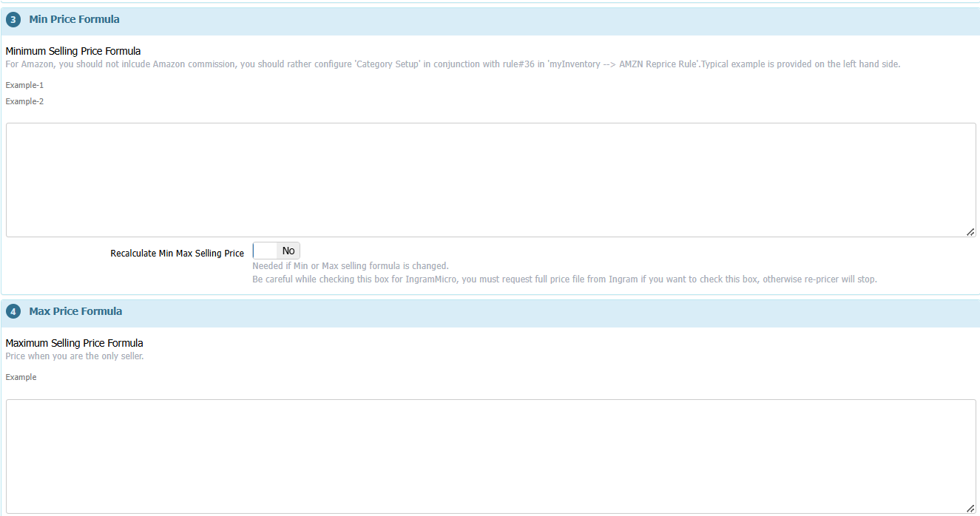Image resolution: width=980 pixels, height=516 pixels.
Task: Collapse the Max Price Formula section header
Action: pos(75,312)
